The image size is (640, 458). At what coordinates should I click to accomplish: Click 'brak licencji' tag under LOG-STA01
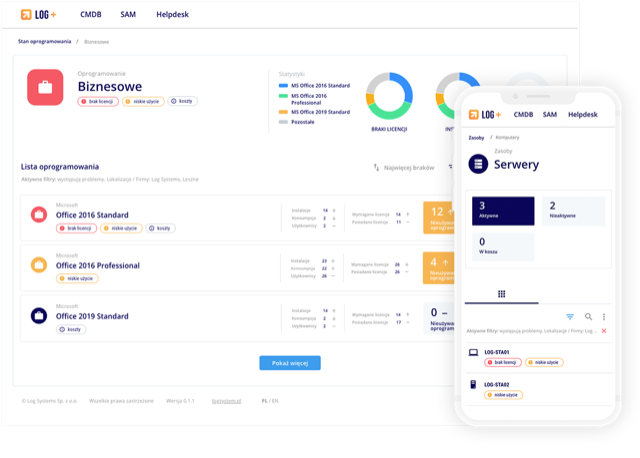pyautogui.click(x=503, y=362)
